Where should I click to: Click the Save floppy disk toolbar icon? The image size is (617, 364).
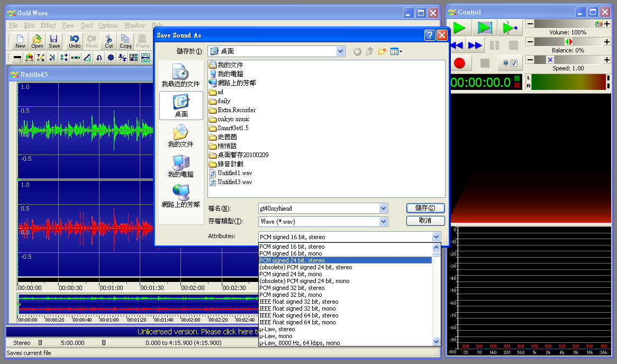(x=55, y=41)
